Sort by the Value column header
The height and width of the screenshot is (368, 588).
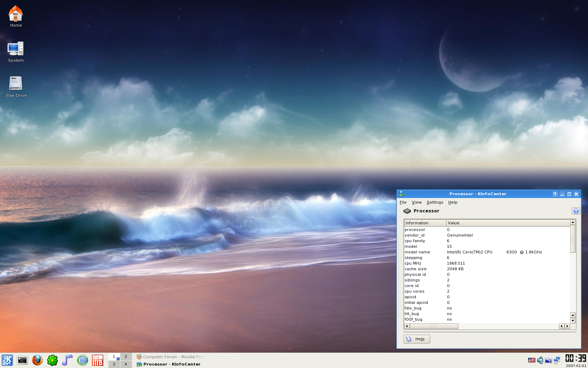pos(508,223)
